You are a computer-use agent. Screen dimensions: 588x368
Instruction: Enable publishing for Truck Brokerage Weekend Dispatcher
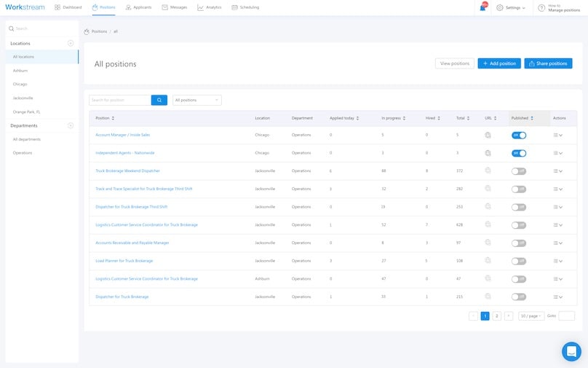pos(518,171)
